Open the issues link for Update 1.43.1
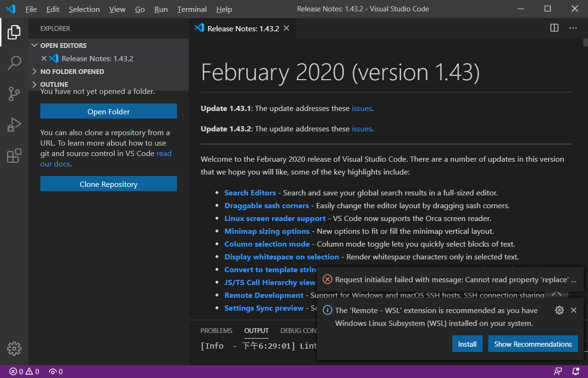Image resolution: width=588 pixels, height=378 pixels. click(362, 108)
